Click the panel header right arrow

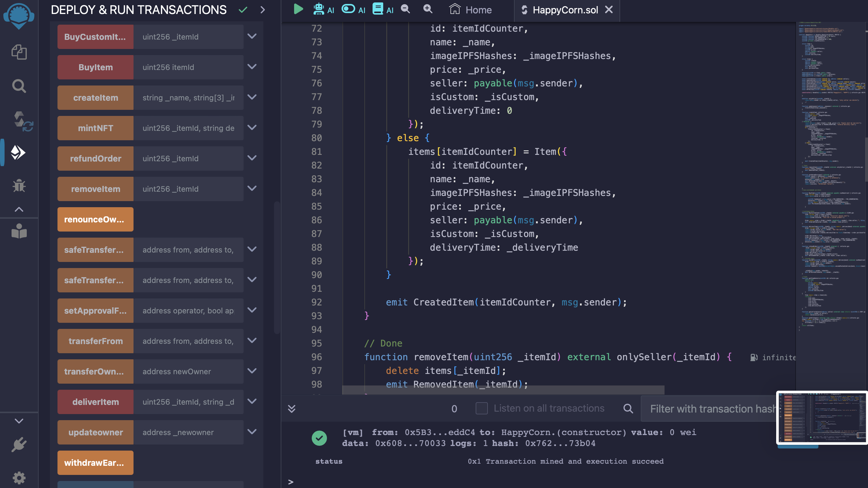pyautogui.click(x=262, y=10)
